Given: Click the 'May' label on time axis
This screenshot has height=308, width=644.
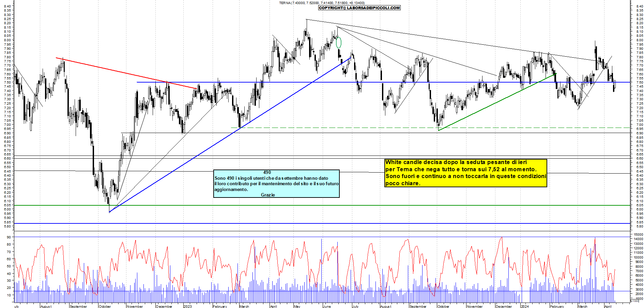Looking at the screenshot, I should click(297, 306).
